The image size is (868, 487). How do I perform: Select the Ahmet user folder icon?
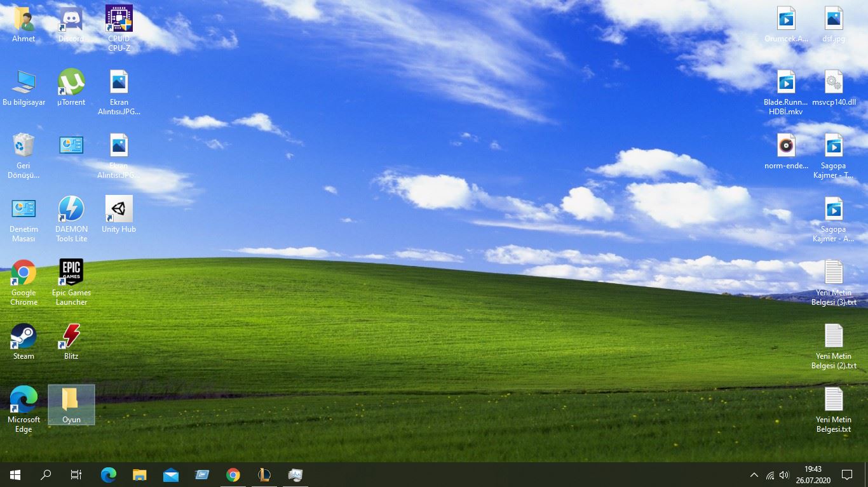24,25
